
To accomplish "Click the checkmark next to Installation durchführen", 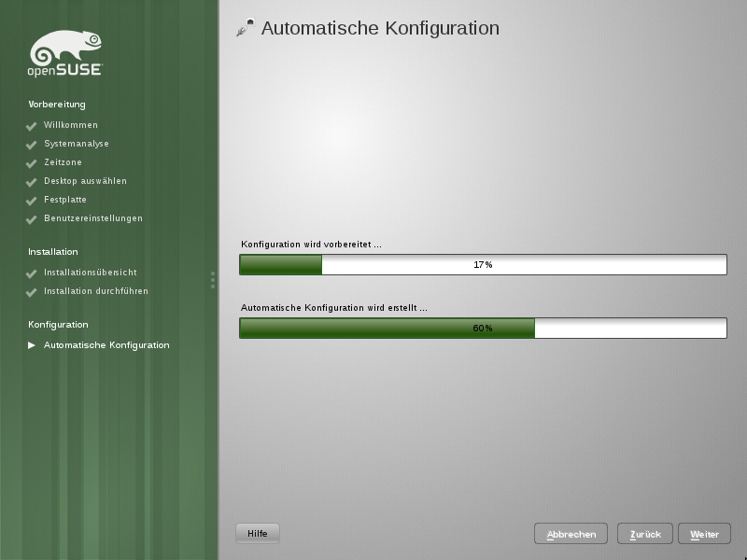I will [32, 292].
